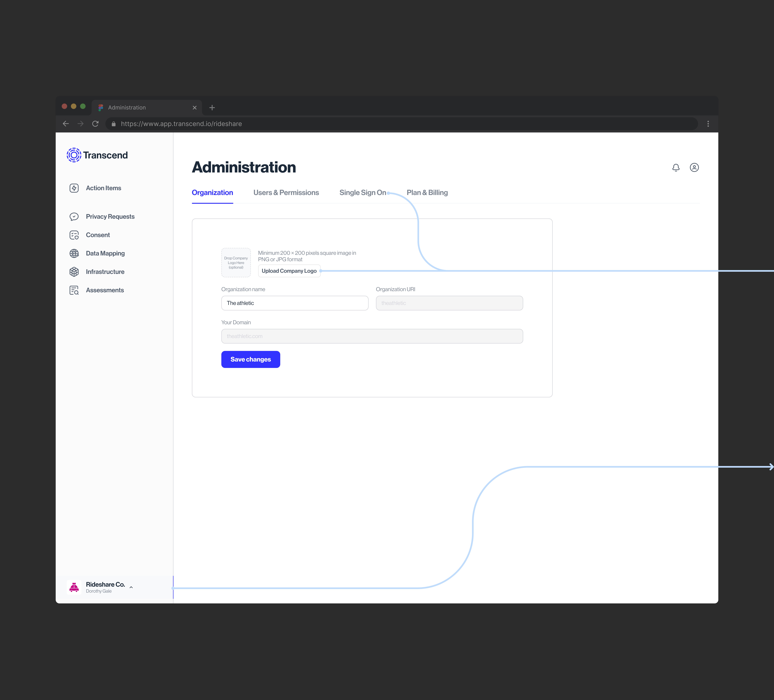This screenshot has height=700, width=774.
Task: Open the user profile icon
Action: pyautogui.click(x=694, y=167)
